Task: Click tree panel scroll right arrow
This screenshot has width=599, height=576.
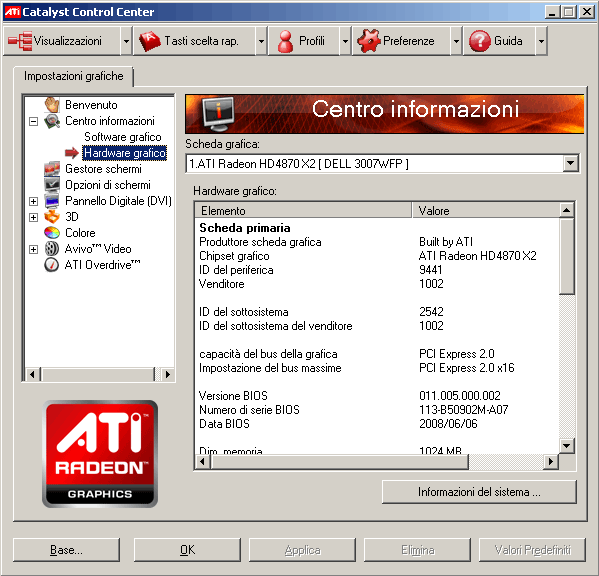Action: (167, 374)
